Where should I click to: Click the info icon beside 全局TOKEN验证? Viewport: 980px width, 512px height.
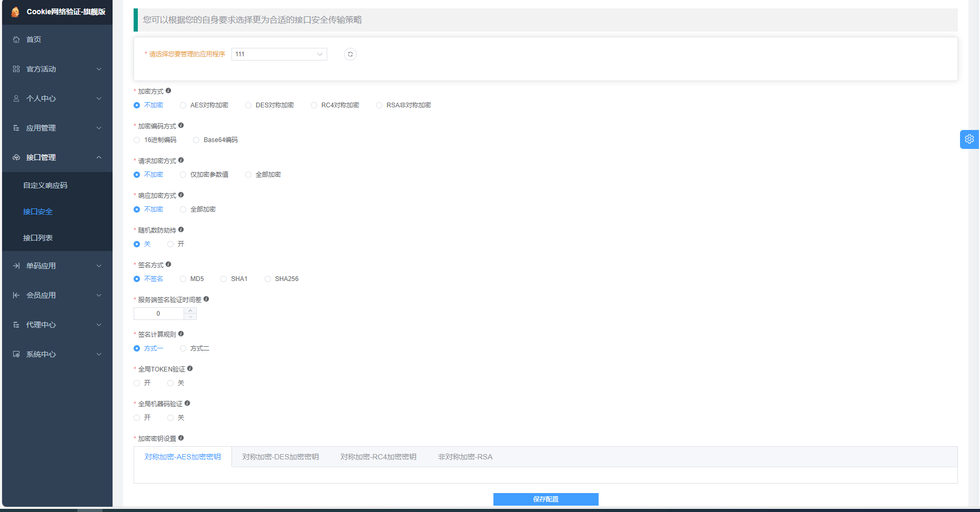190,368
